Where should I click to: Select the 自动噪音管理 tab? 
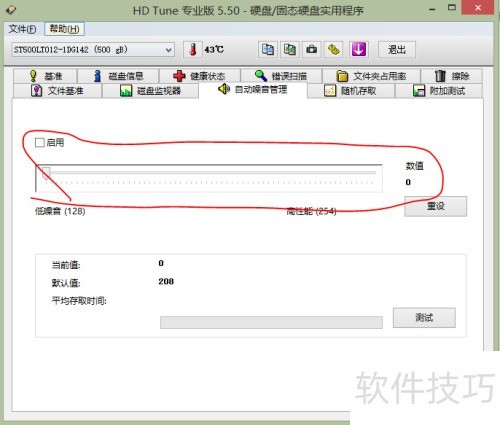click(253, 89)
